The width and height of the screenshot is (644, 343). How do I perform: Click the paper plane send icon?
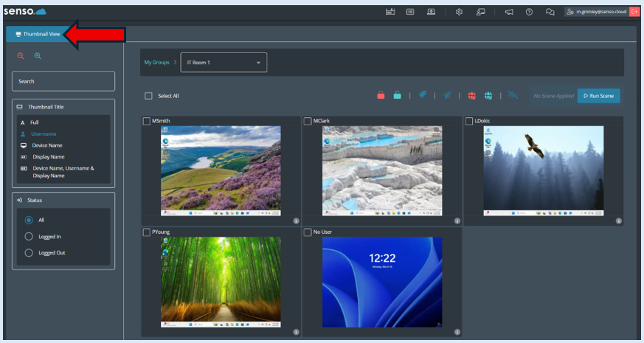[x=447, y=95]
